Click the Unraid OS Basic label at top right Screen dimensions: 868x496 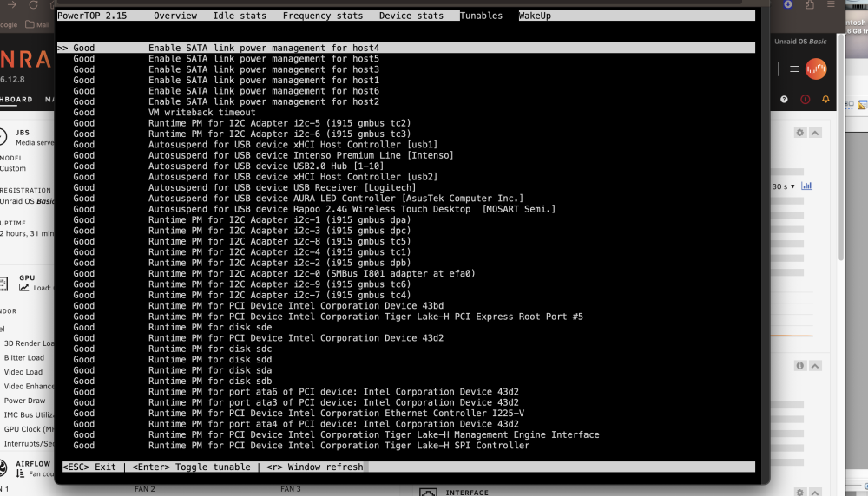click(x=800, y=42)
